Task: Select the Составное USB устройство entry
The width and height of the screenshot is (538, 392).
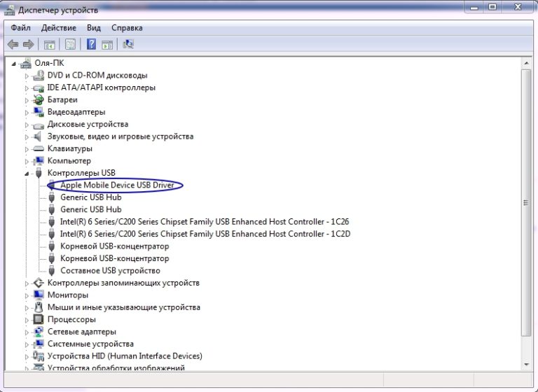Action: pos(110,271)
